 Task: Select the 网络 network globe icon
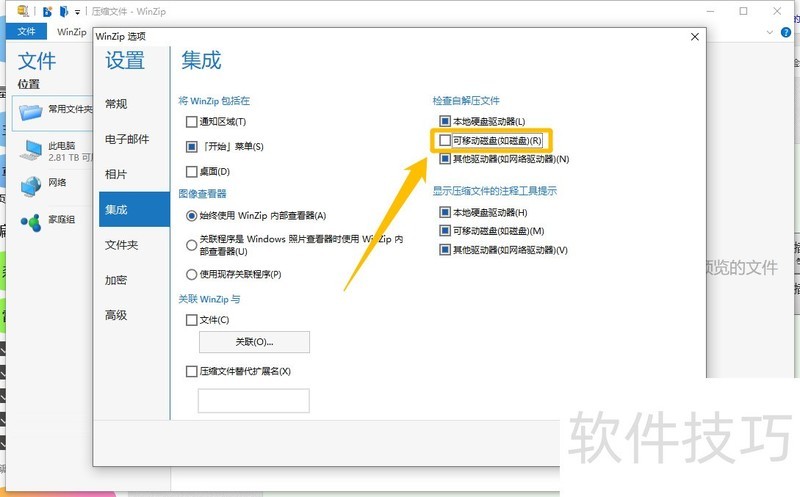(31, 186)
